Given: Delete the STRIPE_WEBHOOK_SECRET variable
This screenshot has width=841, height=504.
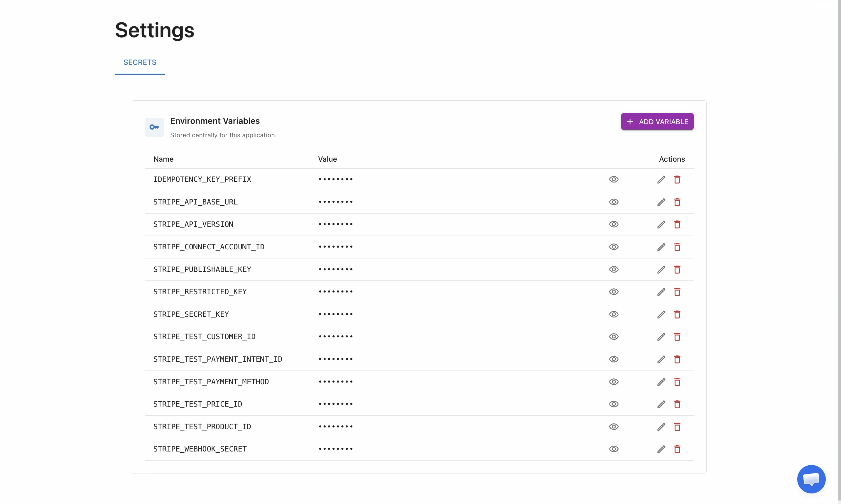Looking at the screenshot, I should click(x=677, y=449).
